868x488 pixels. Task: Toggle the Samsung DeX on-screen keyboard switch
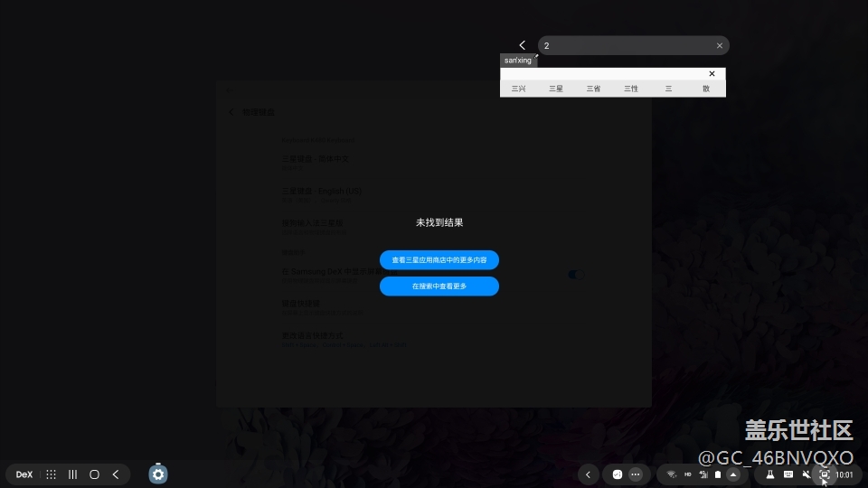(575, 275)
